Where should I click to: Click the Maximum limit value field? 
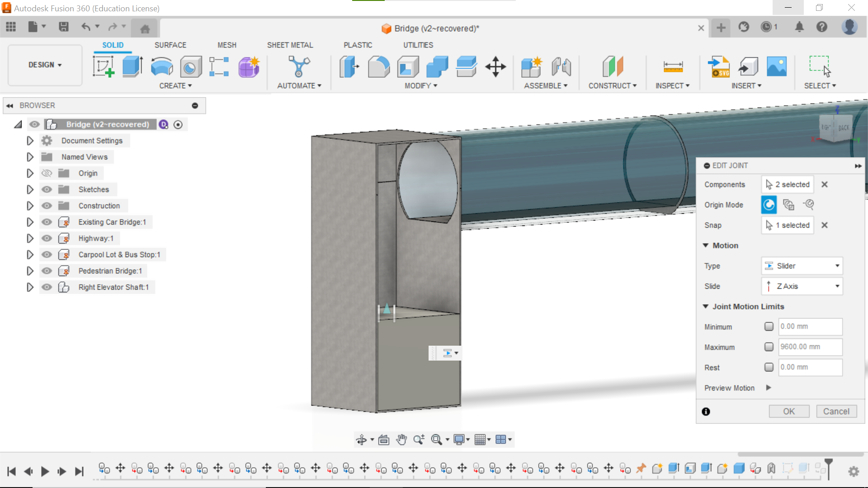810,347
